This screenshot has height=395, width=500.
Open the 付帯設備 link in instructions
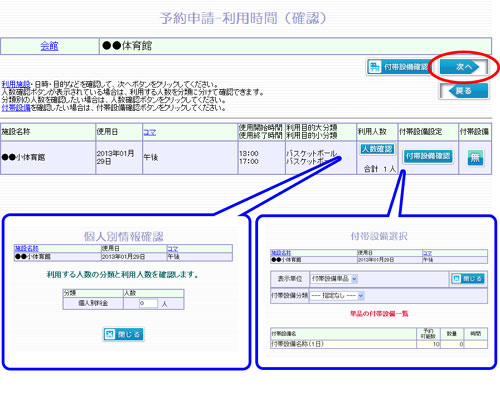click(x=16, y=108)
